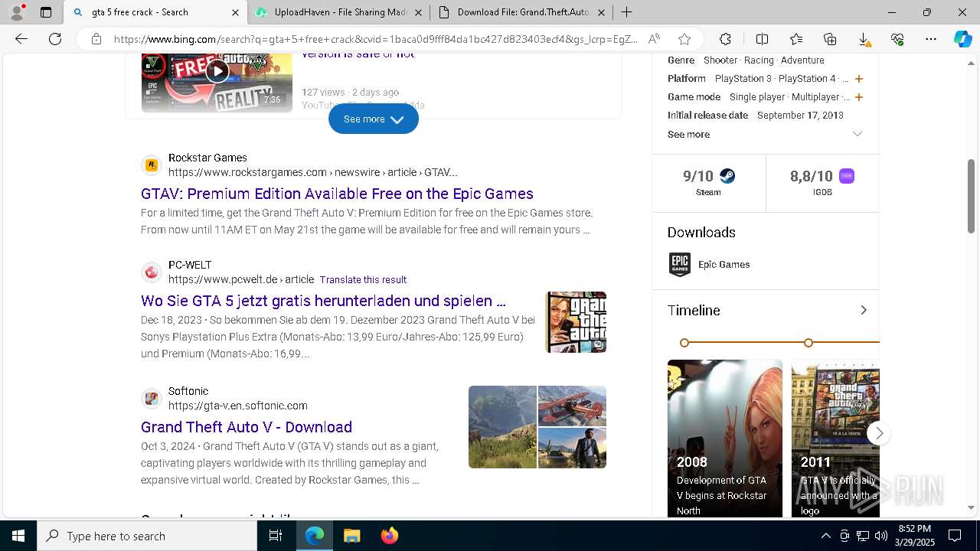This screenshot has width=980, height=551.
Task: Open the Downloads toolbar icon
Action: [864, 39]
